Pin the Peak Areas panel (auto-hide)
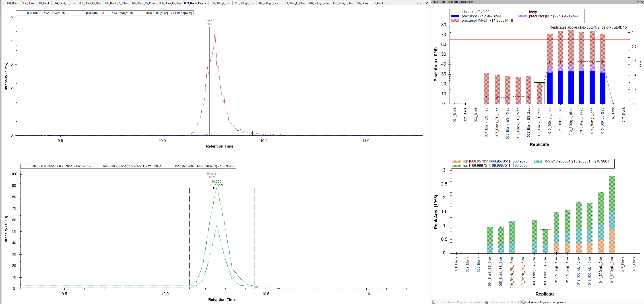Screen dimensions: 644x304 [x=638, y=2]
